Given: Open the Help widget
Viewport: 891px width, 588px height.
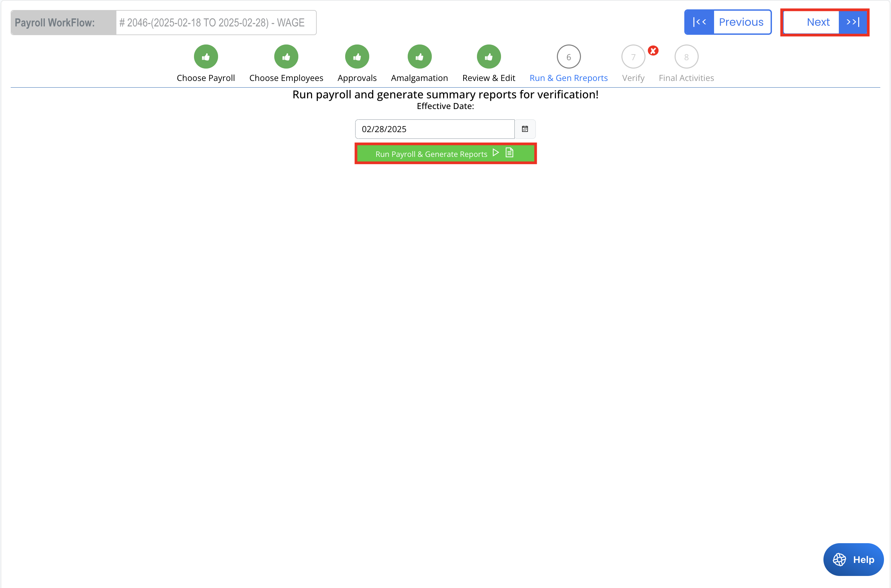Looking at the screenshot, I should tap(853, 559).
